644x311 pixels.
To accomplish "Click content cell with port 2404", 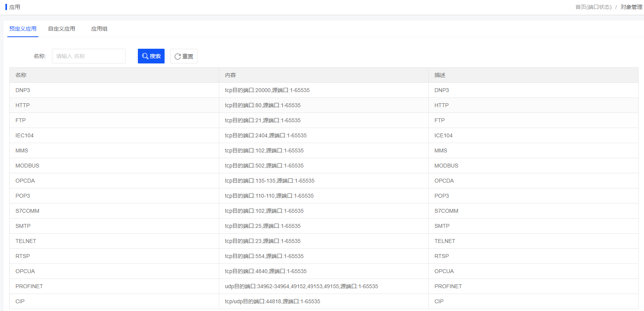I will coord(324,135).
